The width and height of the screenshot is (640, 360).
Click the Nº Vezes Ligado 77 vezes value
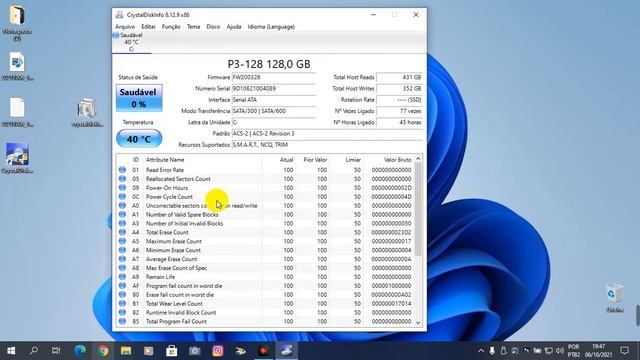(399, 111)
